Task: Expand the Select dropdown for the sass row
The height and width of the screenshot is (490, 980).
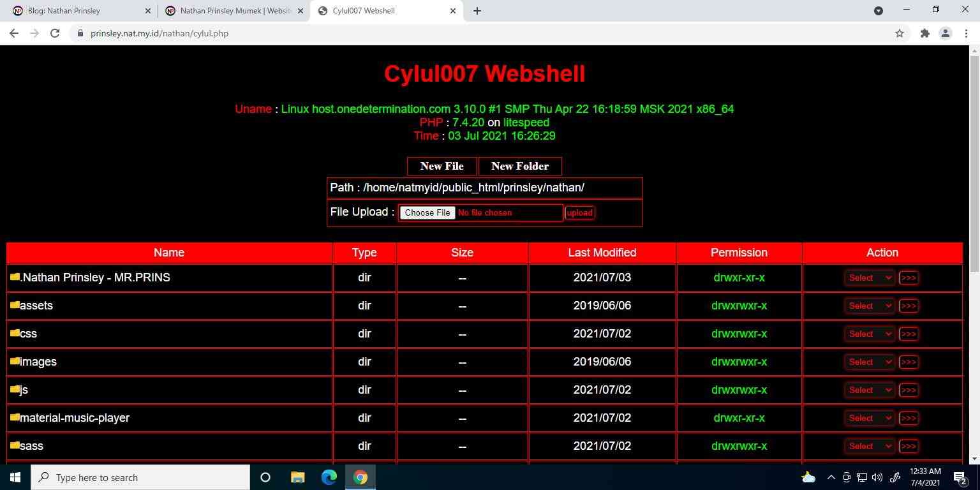Action: (870, 446)
